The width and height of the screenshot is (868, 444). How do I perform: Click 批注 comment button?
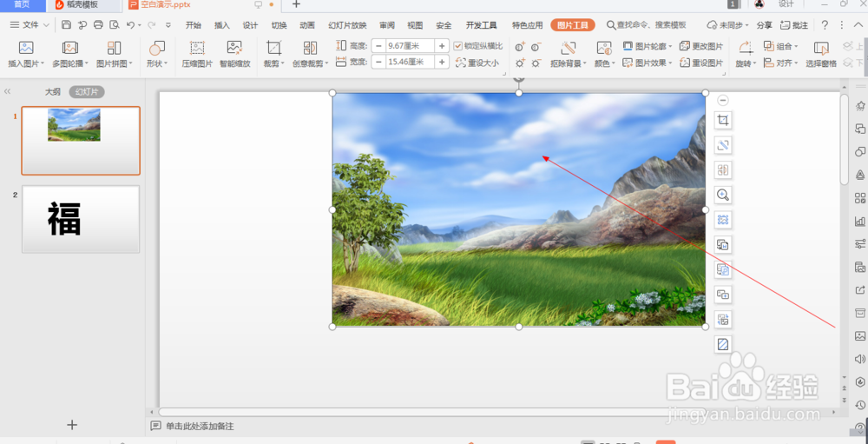[x=794, y=25]
